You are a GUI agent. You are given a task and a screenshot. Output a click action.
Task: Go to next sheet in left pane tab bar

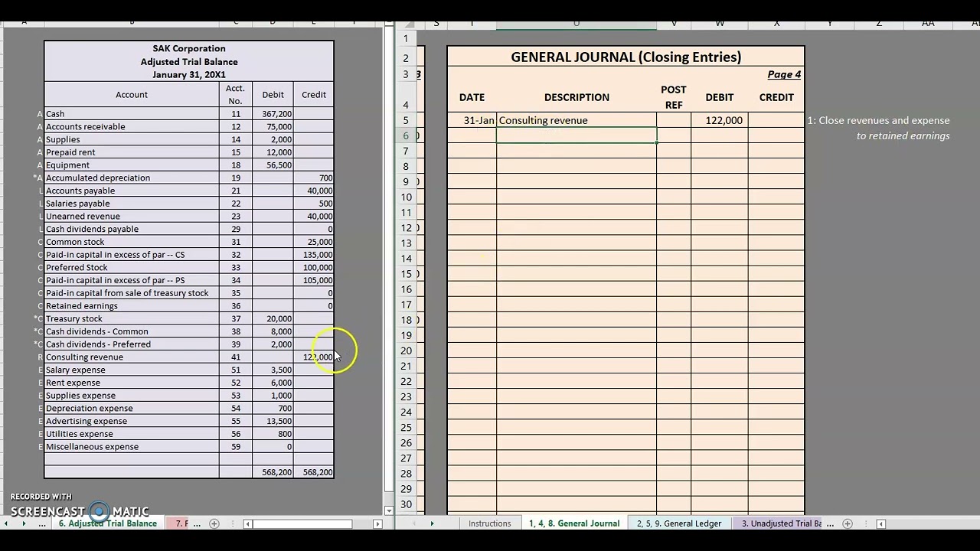click(x=24, y=524)
